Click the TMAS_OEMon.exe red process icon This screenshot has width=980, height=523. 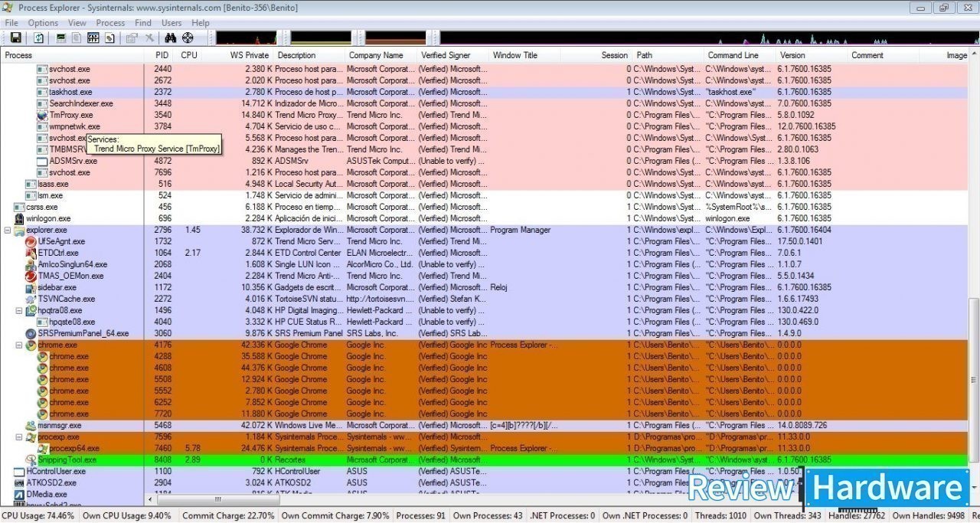point(31,276)
